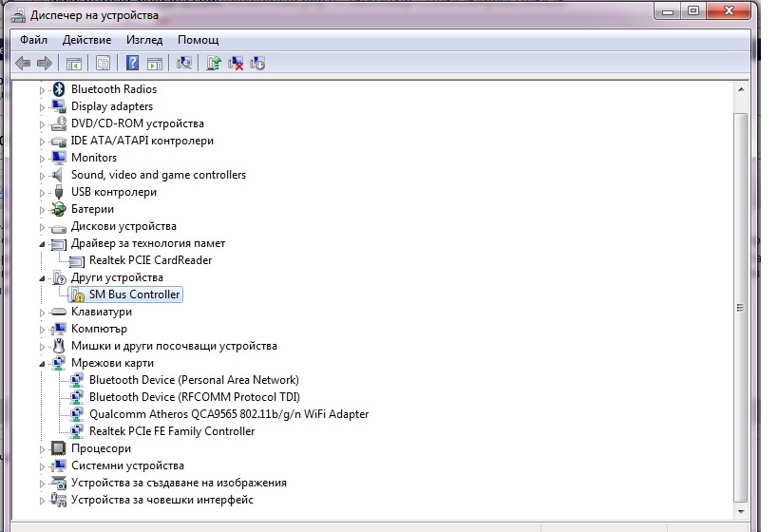
Task: Click the blue Help question mark icon
Action: [132, 63]
